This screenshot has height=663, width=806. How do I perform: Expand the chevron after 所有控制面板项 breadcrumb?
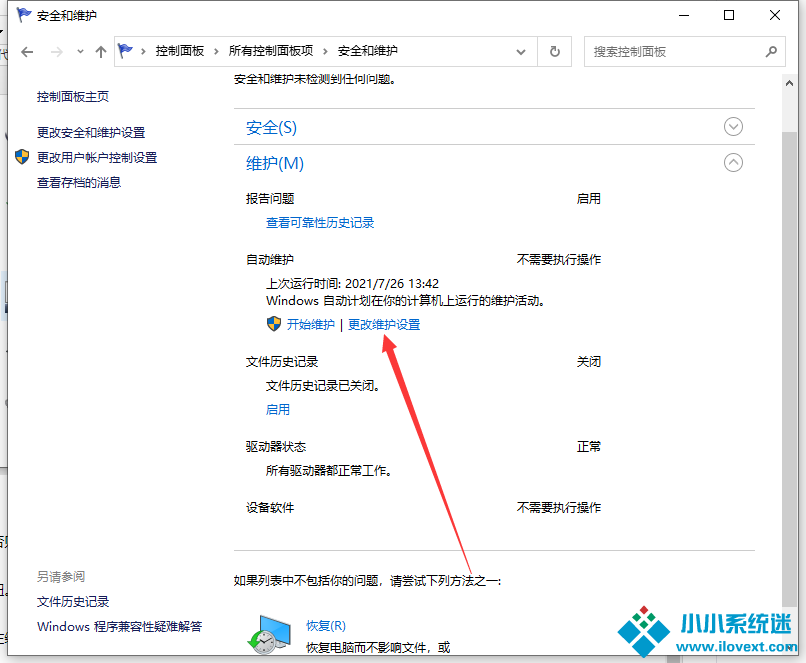[325, 51]
